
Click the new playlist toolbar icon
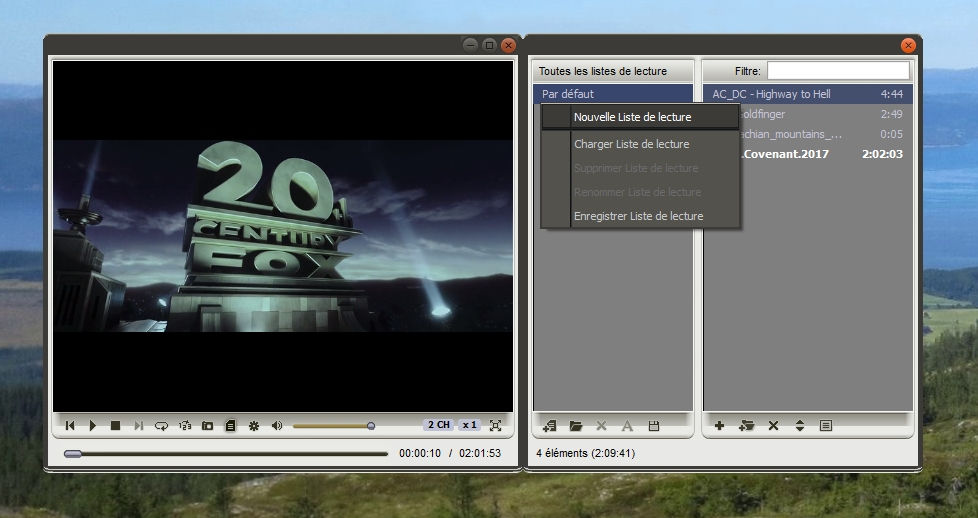coord(550,426)
